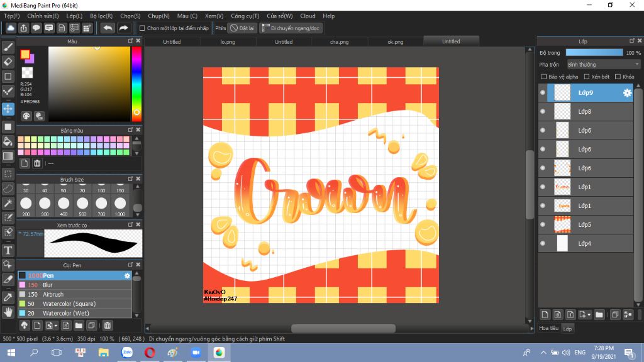Select layer Lớp8 in the layer list
Viewport: 644px width, 362px height.
coord(586,112)
